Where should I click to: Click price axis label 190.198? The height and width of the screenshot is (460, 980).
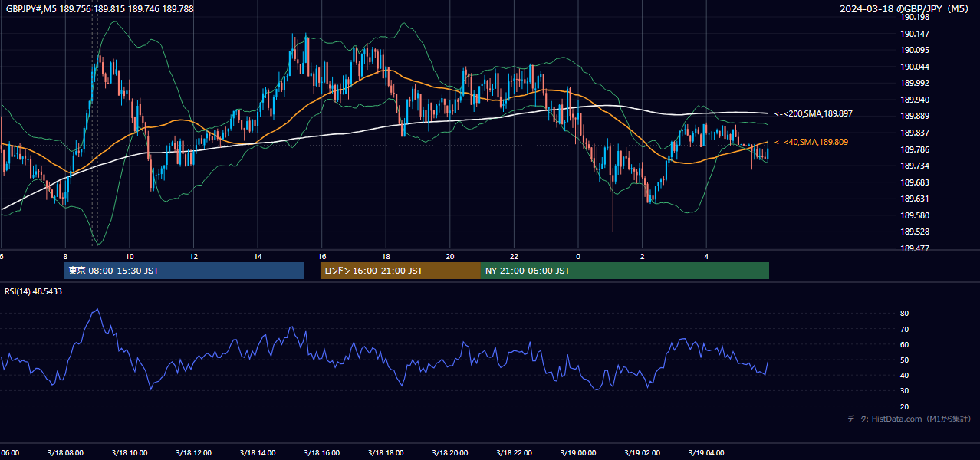point(916,17)
